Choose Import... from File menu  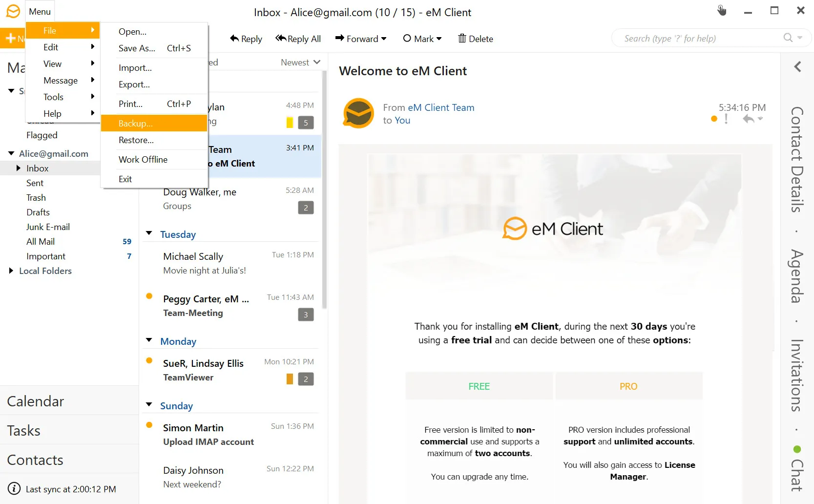pos(154,67)
